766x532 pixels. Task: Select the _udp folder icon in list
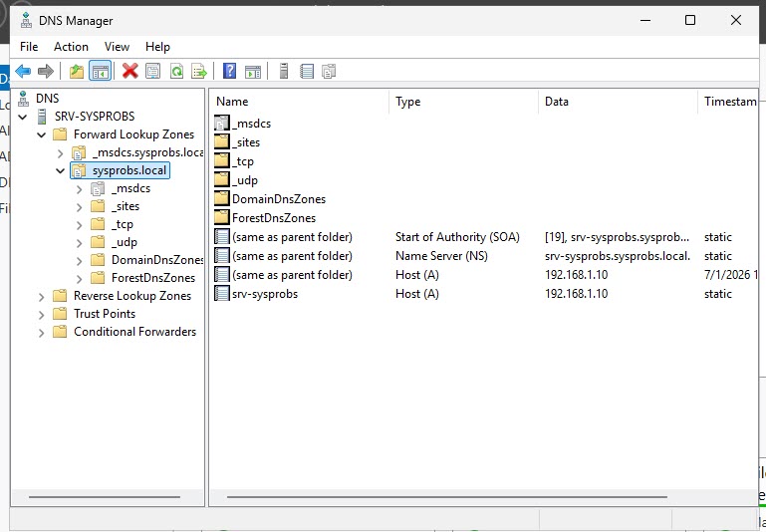pos(222,179)
